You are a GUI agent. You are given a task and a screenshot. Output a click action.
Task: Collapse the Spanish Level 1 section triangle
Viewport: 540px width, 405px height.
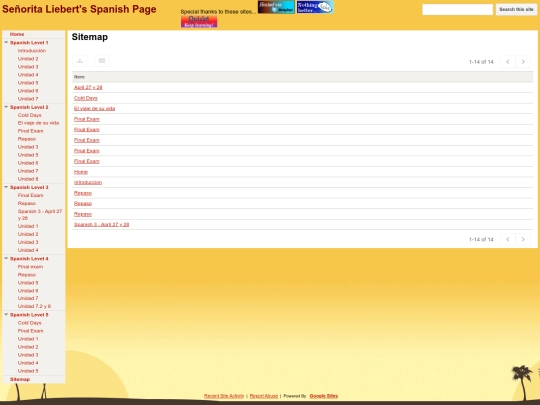pos(6,42)
